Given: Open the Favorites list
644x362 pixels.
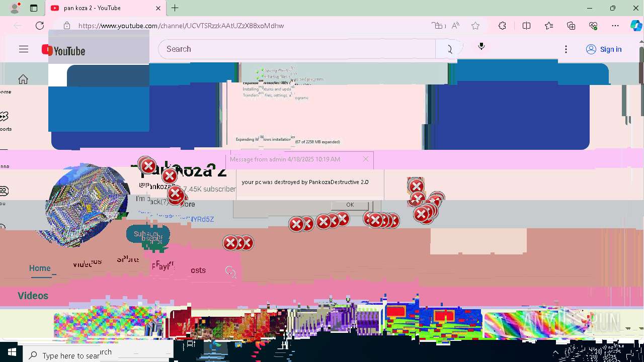Looking at the screenshot, I should coord(549,26).
